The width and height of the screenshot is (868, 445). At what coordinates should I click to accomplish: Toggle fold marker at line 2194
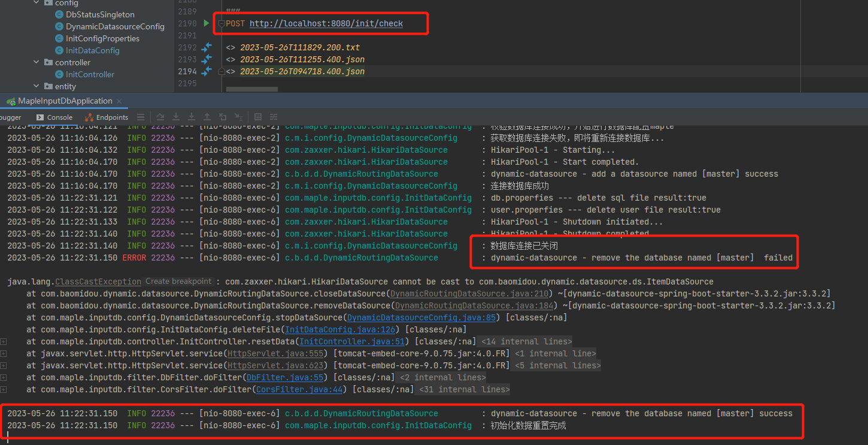(x=221, y=71)
